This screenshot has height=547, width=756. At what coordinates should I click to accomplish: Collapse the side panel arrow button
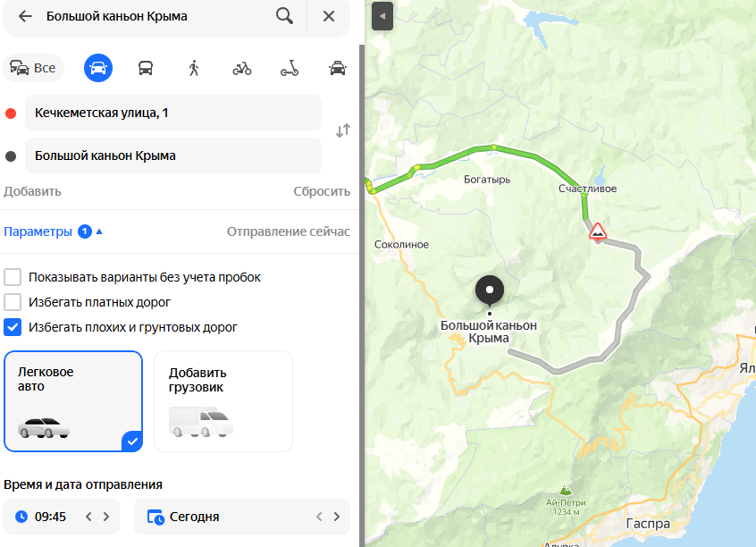(x=382, y=16)
